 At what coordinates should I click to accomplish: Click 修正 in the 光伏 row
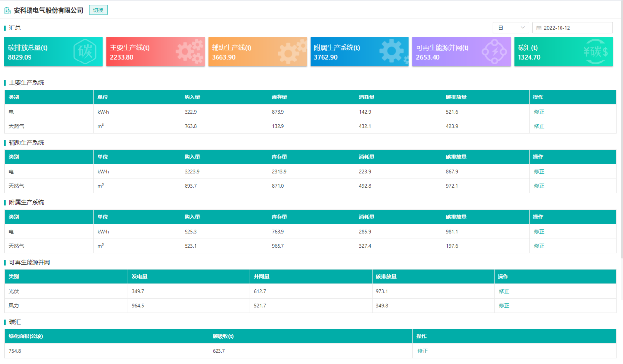pyautogui.click(x=504, y=291)
